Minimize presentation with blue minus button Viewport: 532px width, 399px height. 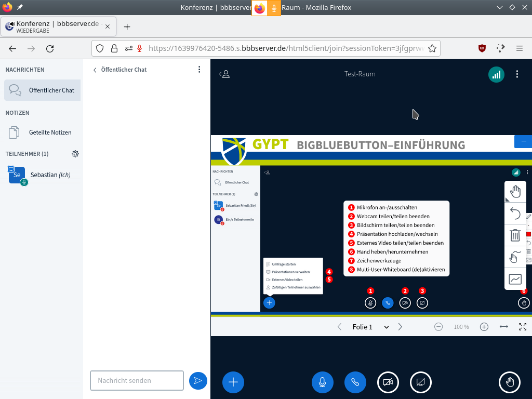(523, 141)
